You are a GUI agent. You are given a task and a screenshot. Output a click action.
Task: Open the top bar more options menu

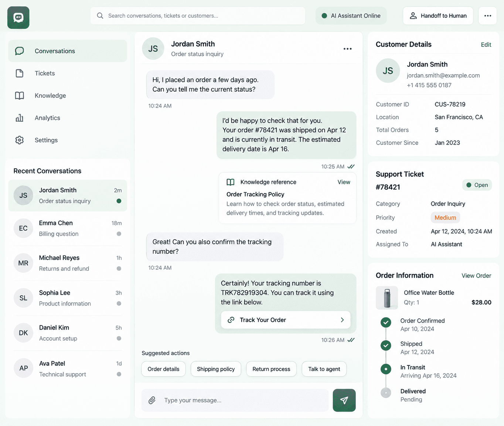488,16
